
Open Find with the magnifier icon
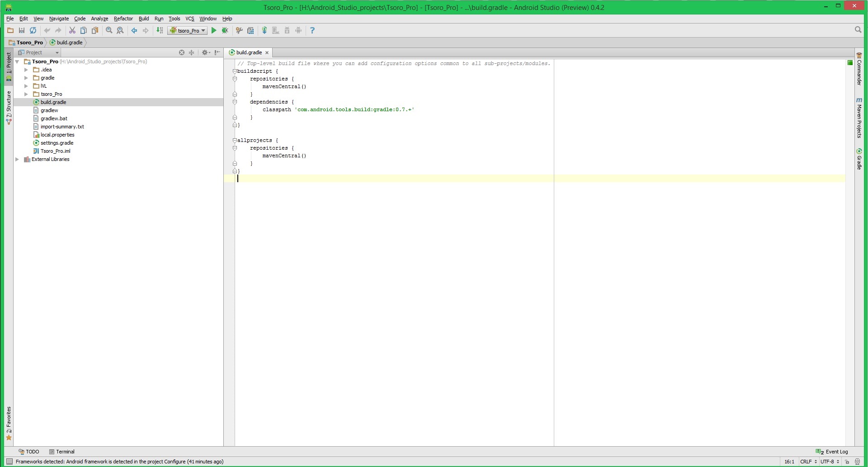[x=109, y=30]
